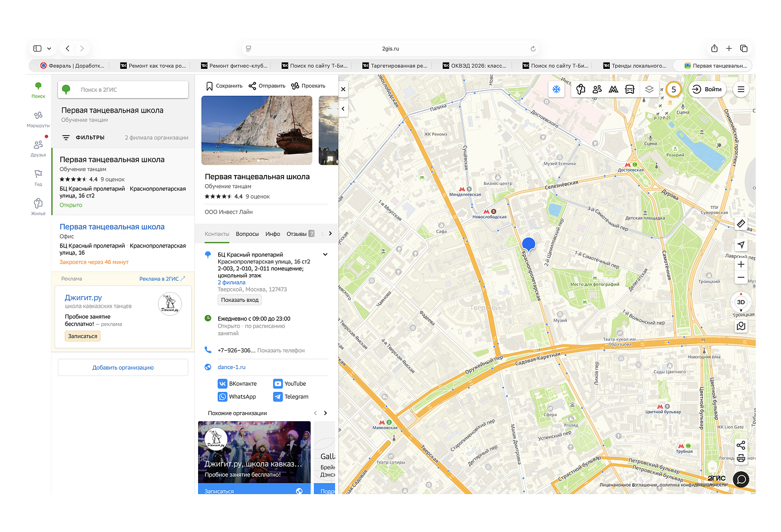Open the ОКВЭД 2026 browser tab
The height and width of the screenshot is (532, 781).
[474, 66]
